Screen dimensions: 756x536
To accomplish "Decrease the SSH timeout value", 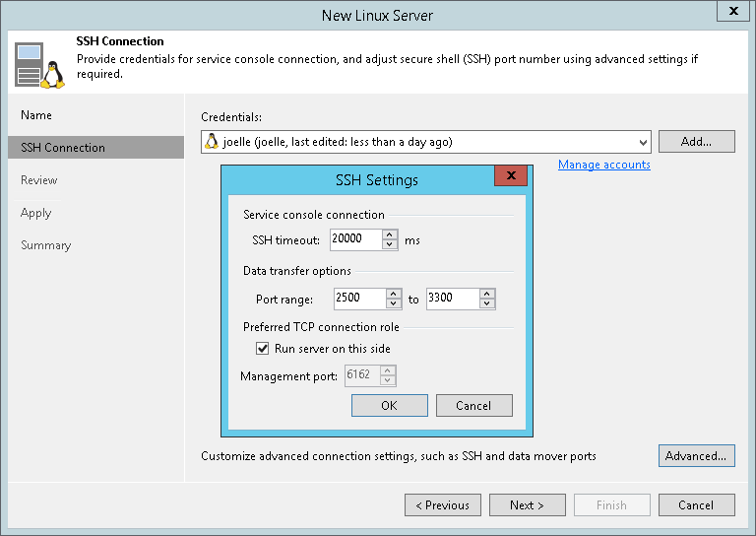I will click(x=390, y=244).
